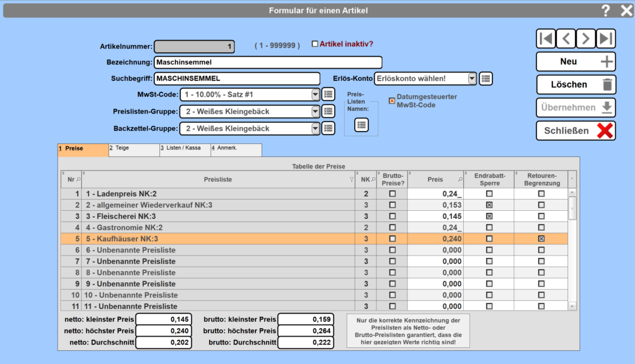This screenshot has height=364, width=635.
Task: Toggle the Datumgesteuerter MwSt-Code checkbox
Action: coord(392,100)
